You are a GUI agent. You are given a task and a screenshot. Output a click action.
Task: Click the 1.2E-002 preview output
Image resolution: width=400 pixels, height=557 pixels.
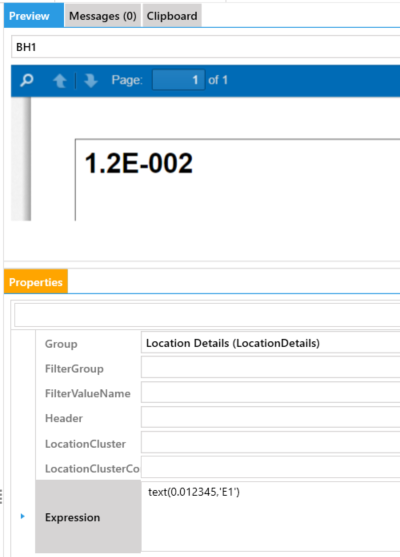(x=139, y=163)
